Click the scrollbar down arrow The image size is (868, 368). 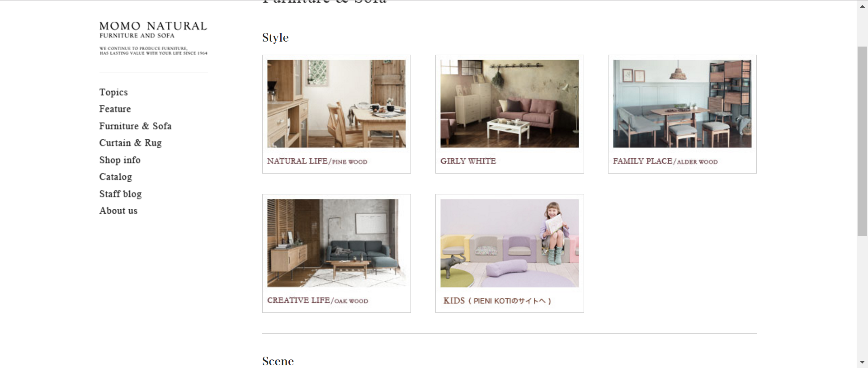(862, 363)
